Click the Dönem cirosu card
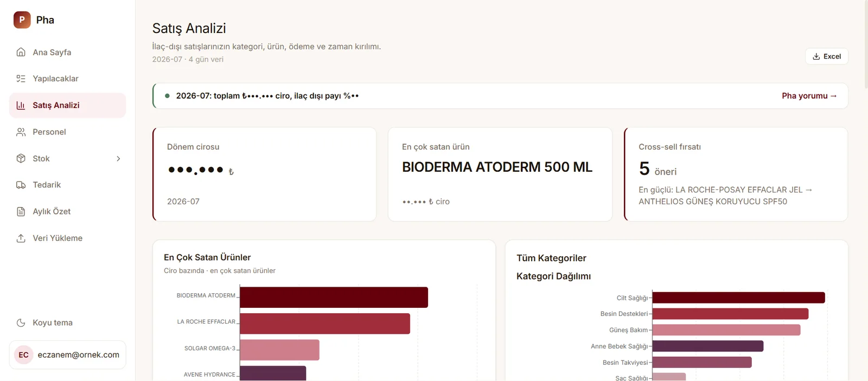Screen dimensions: 868x381 click(x=264, y=174)
